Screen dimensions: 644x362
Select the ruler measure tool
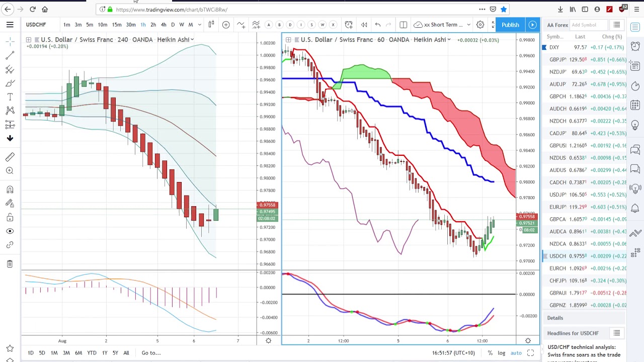[10, 157]
